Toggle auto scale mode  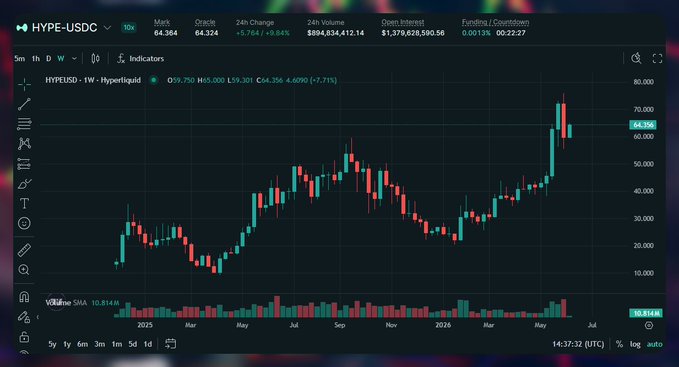pos(654,344)
